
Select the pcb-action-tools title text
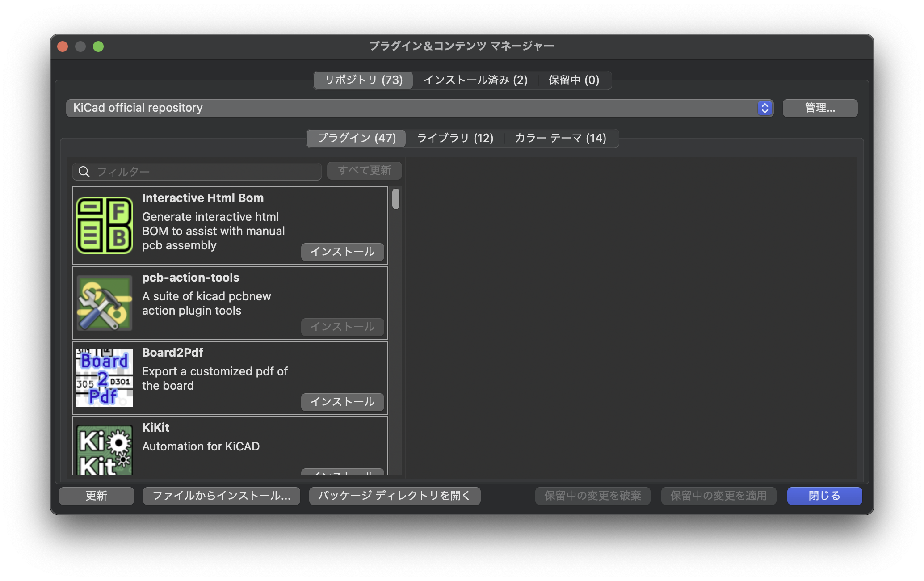tap(191, 278)
